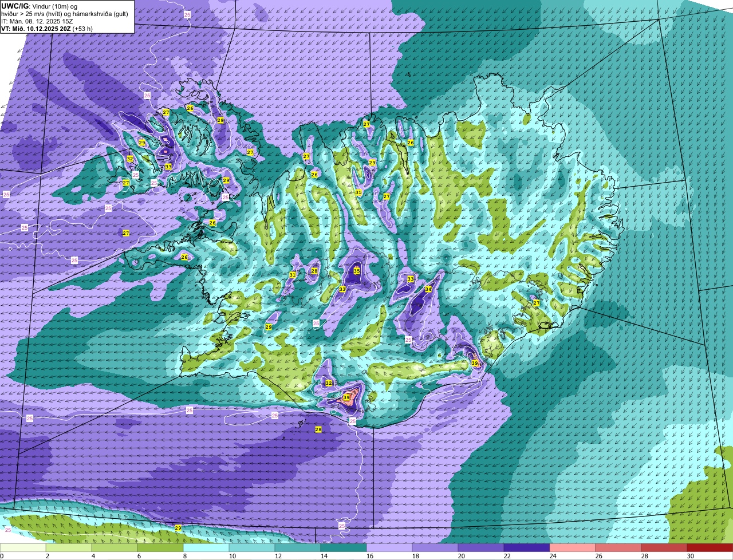
Task: Select the pale yellow 0–2 color bar swatch
Action: coord(23,548)
